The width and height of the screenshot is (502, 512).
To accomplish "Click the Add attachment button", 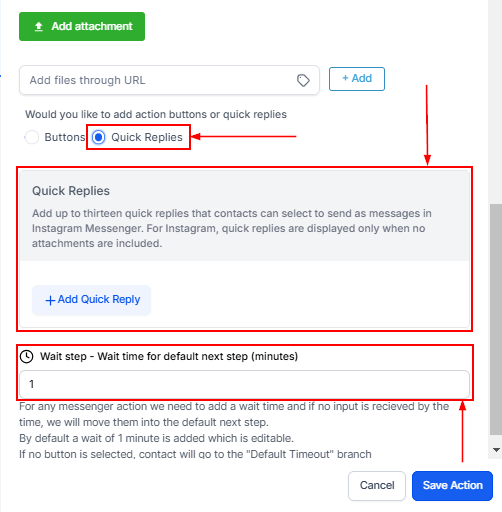I will pos(82,26).
